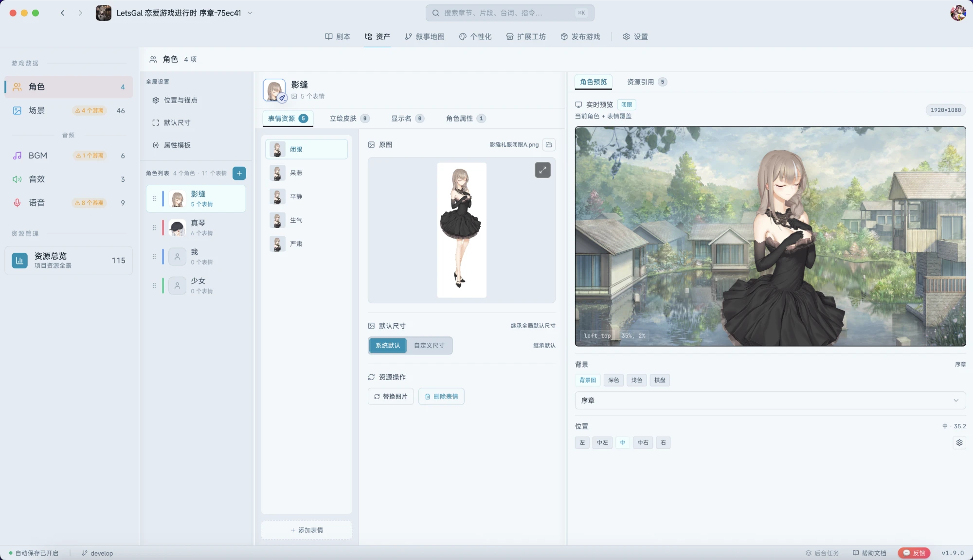Select BGM in the sidebar

tap(69, 156)
